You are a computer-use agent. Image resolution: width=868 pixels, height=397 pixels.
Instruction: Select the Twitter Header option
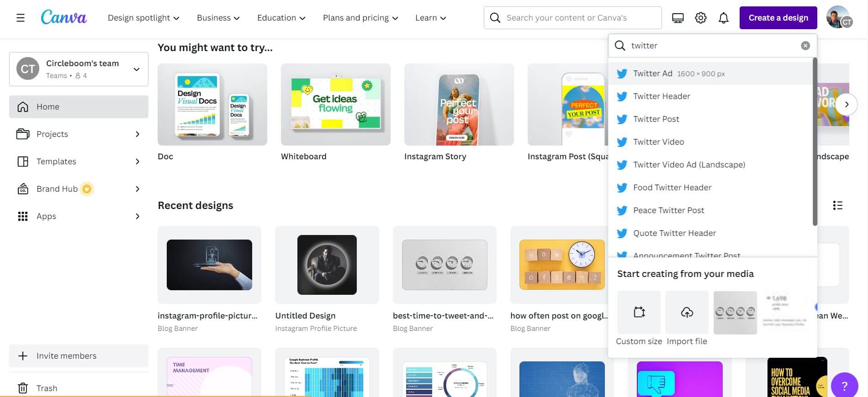710,96
